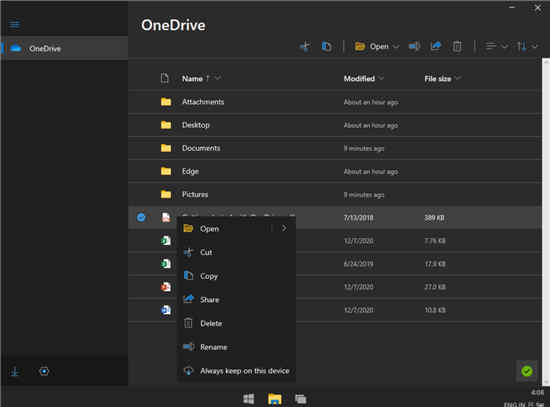
Task: Click the PowerPoint file icon
Action: tap(166, 287)
